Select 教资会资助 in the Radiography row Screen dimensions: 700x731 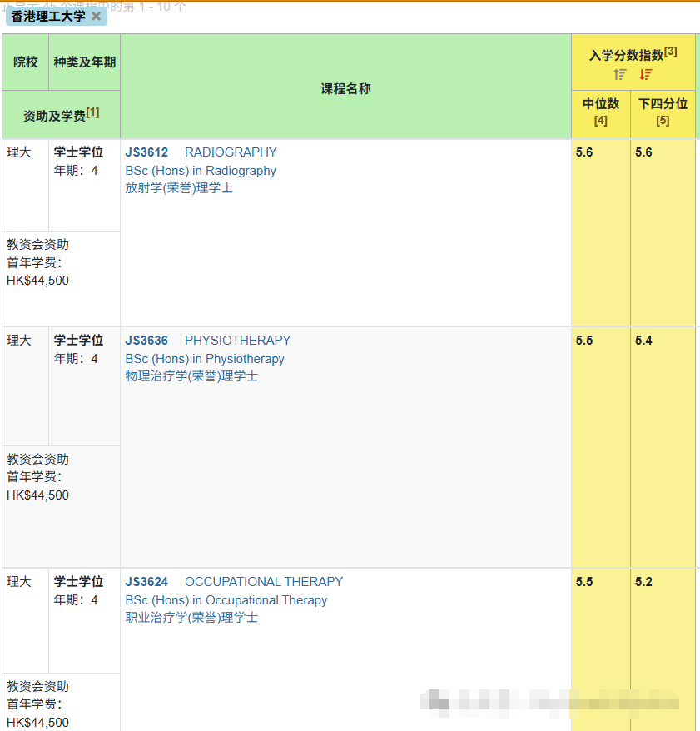click(x=37, y=244)
